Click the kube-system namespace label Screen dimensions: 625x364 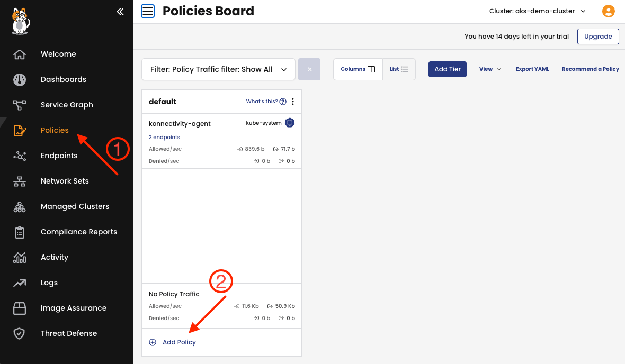[x=263, y=123]
